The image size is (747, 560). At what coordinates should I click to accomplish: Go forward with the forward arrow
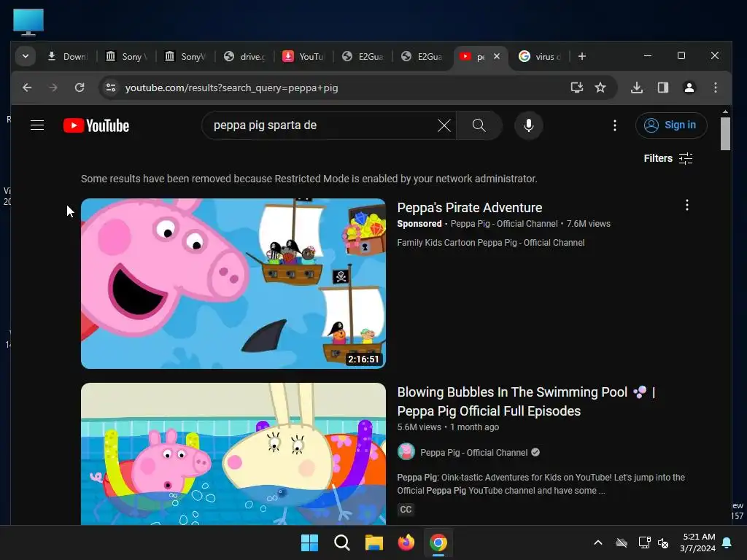(x=53, y=87)
